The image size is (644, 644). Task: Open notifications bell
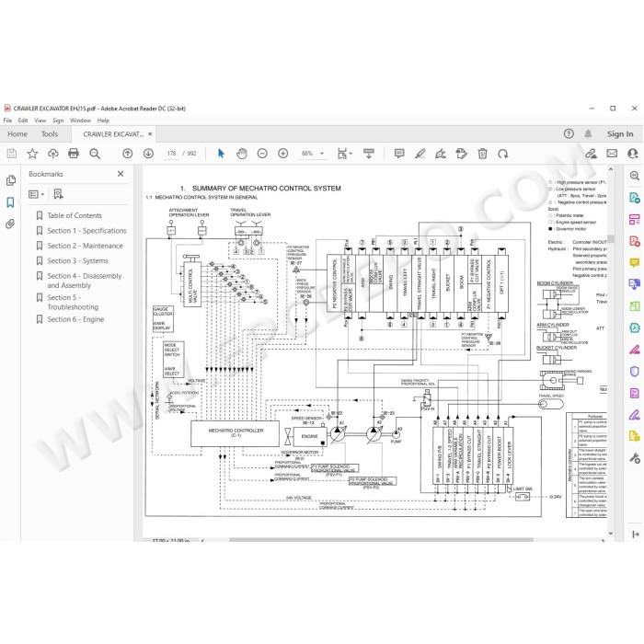coord(589,134)
